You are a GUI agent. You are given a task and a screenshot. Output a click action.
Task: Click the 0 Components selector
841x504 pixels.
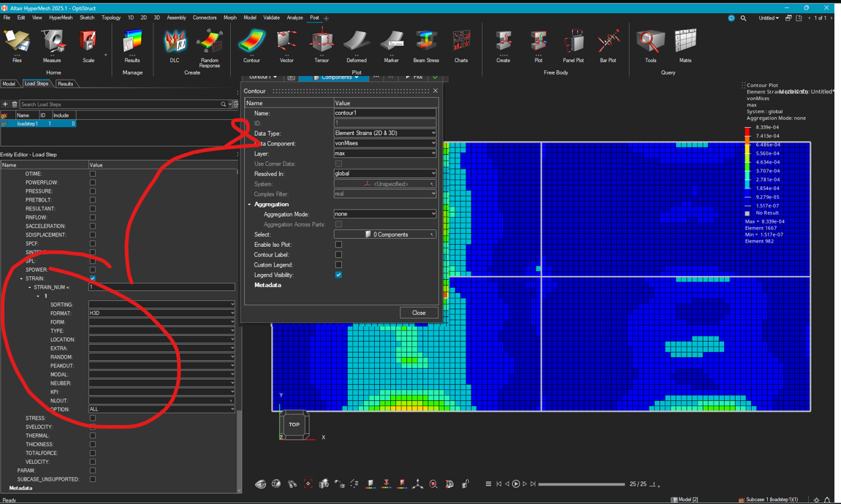384,234
